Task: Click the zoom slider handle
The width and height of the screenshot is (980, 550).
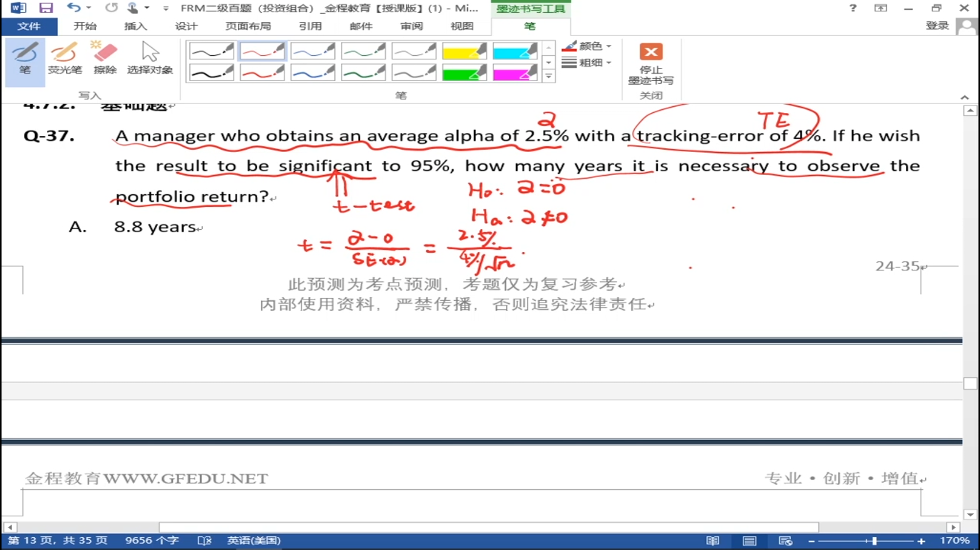Action: [x=874, y=541]
